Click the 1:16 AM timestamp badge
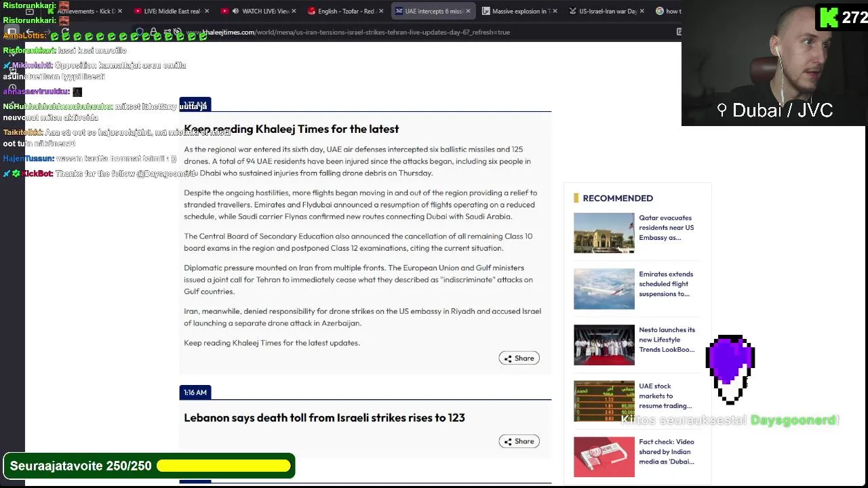The image size is (868, 488). 195,392
